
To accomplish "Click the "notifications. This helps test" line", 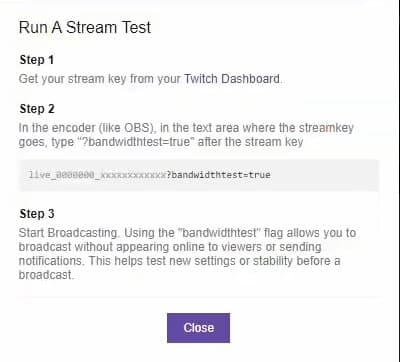I will (180, 261).
